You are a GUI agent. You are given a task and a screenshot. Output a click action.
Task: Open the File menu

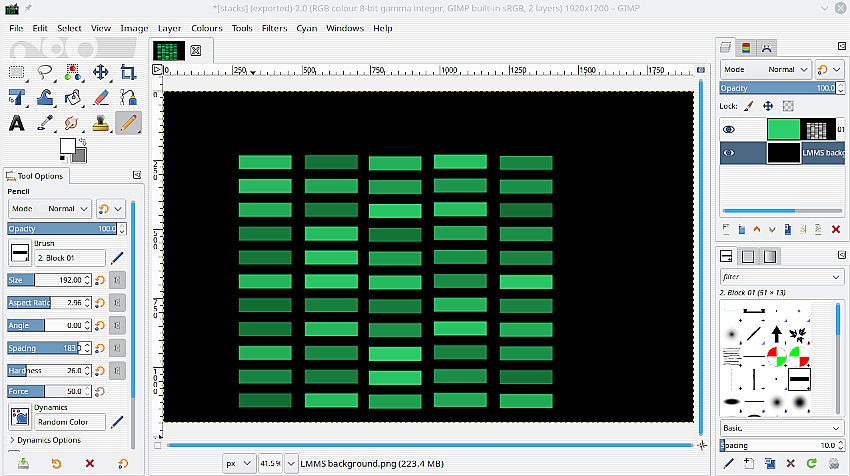[16, 28]
